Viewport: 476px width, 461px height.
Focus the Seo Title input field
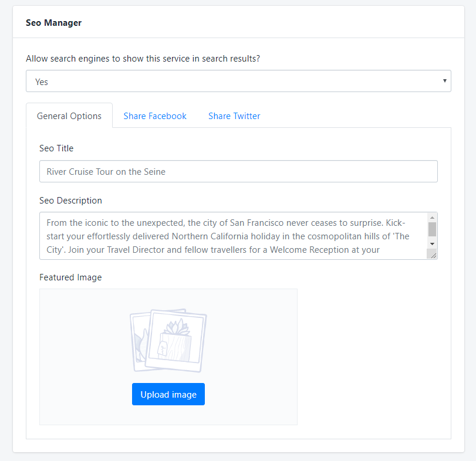pos(238,171)
